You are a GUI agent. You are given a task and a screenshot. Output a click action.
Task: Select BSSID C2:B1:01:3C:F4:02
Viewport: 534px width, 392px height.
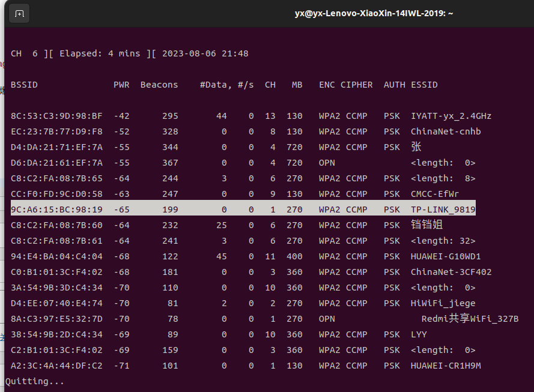tap(56, 351)
